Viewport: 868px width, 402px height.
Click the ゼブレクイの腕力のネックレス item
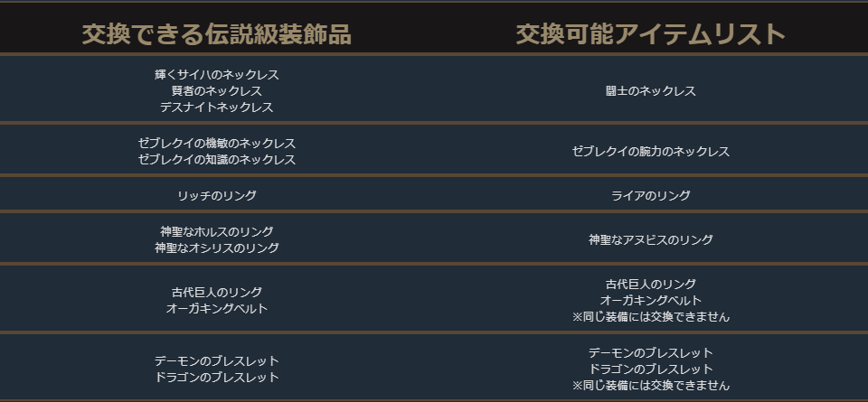pos(651,152)
